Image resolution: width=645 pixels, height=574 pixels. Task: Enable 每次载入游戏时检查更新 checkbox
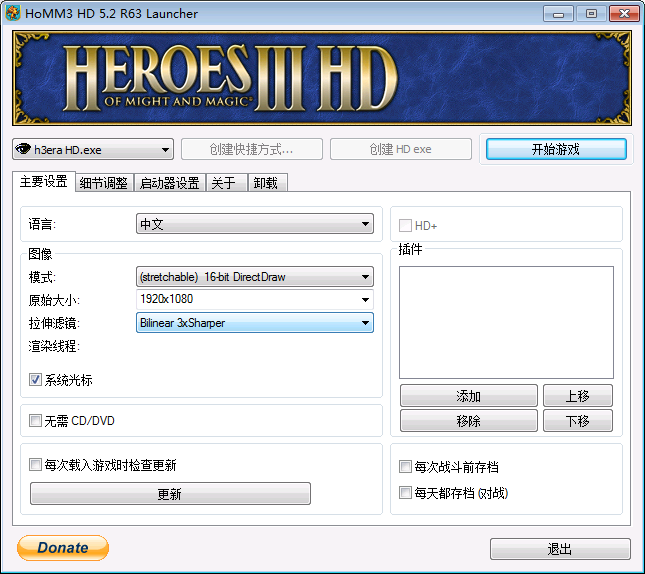[35, 465]
